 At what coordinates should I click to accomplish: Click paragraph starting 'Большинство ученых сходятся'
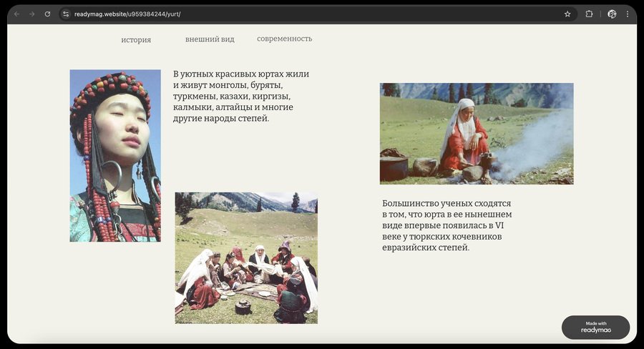click(447, 225)
